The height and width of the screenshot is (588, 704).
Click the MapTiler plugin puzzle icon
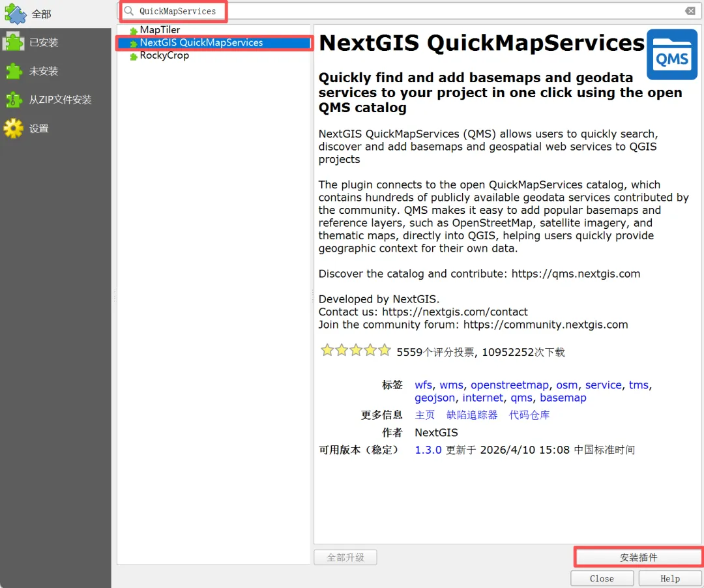(134, 31)
